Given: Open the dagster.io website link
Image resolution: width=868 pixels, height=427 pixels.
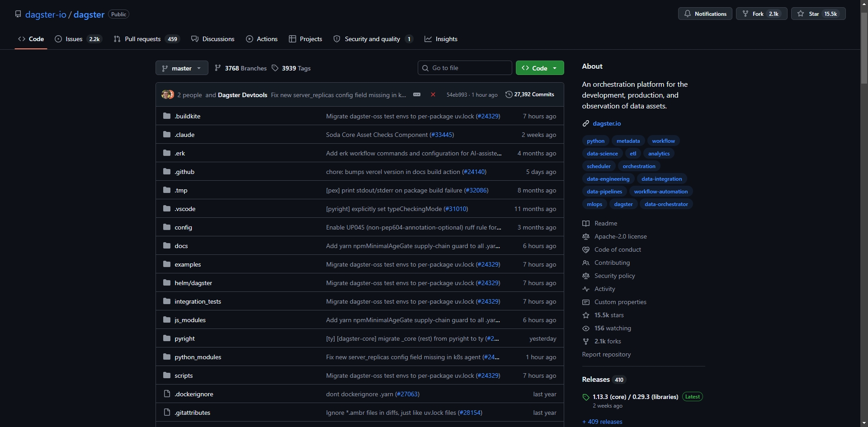Looking at the screenshot, I should pyautogui.click(x=607, y=123).
